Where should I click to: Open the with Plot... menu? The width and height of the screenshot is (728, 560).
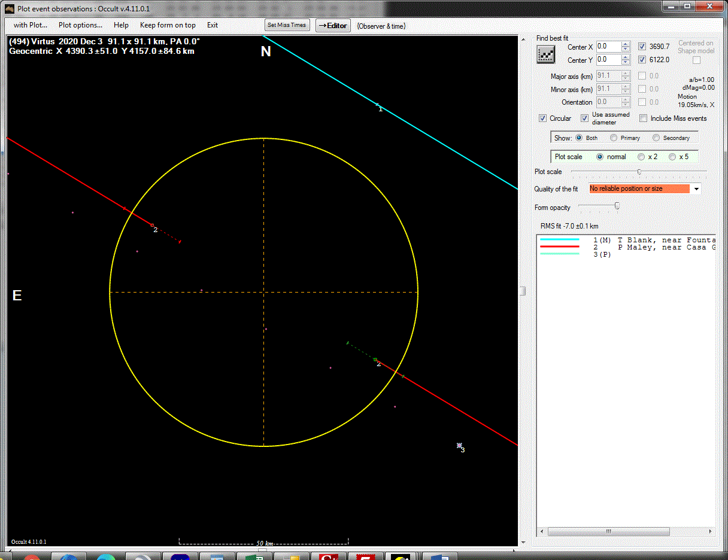pyautogui.click(x=31, y=25)
